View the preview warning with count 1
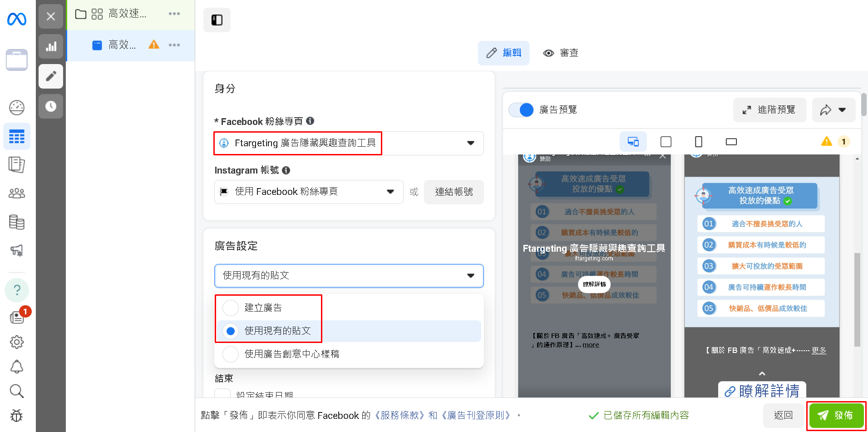The width and height of the screenshot is (868, 432). (x=835, y=142)
